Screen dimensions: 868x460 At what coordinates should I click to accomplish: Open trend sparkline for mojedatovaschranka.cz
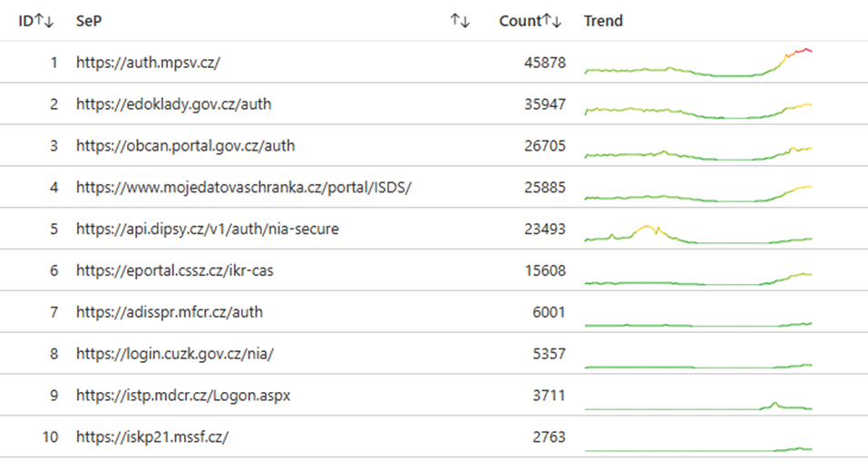click(698, 194)
